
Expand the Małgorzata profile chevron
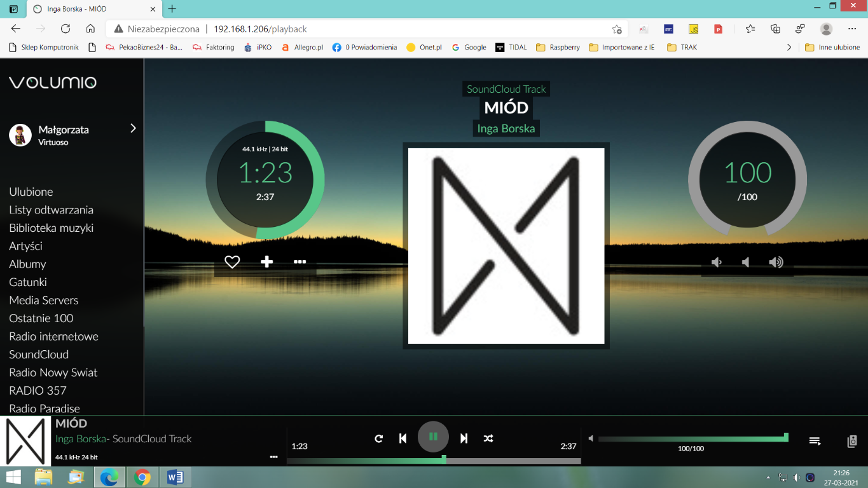[x=133, y=128]
